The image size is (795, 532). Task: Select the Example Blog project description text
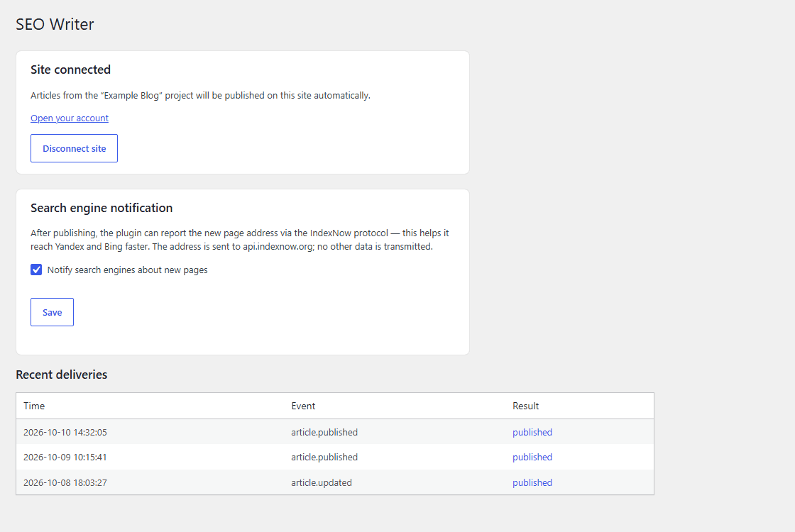tap(200, 95)
